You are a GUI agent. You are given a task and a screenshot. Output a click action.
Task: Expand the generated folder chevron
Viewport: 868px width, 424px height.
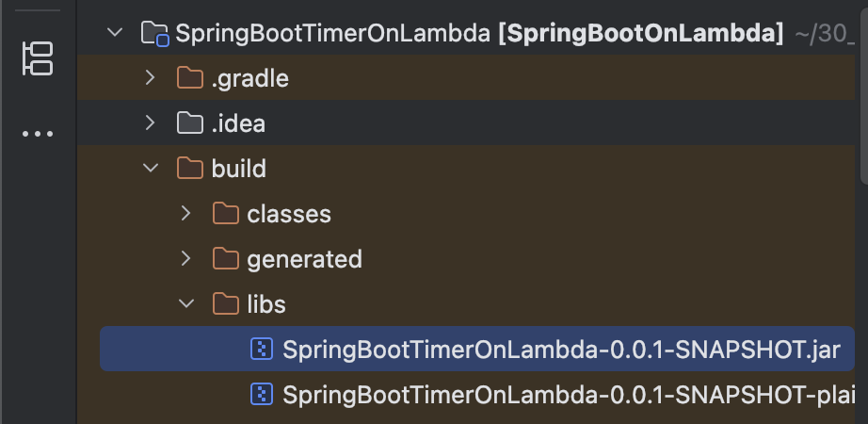(186, 258)
